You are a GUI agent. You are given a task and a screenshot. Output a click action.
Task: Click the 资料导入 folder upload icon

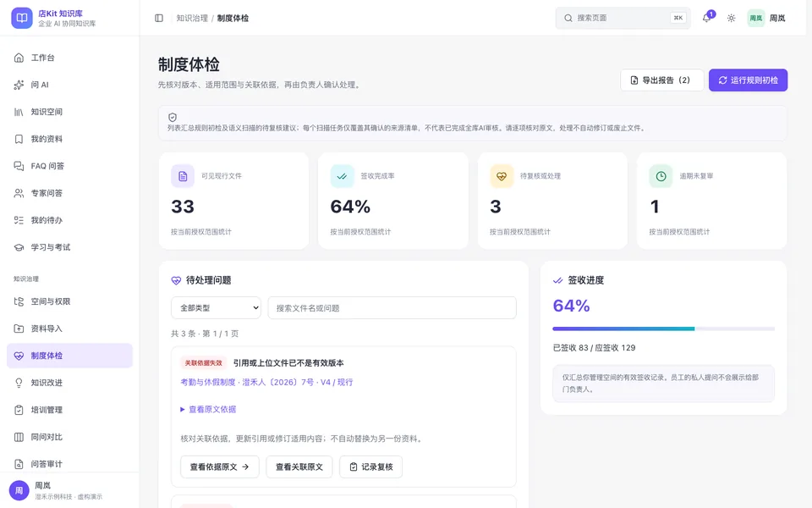click(x=19, y=329)
